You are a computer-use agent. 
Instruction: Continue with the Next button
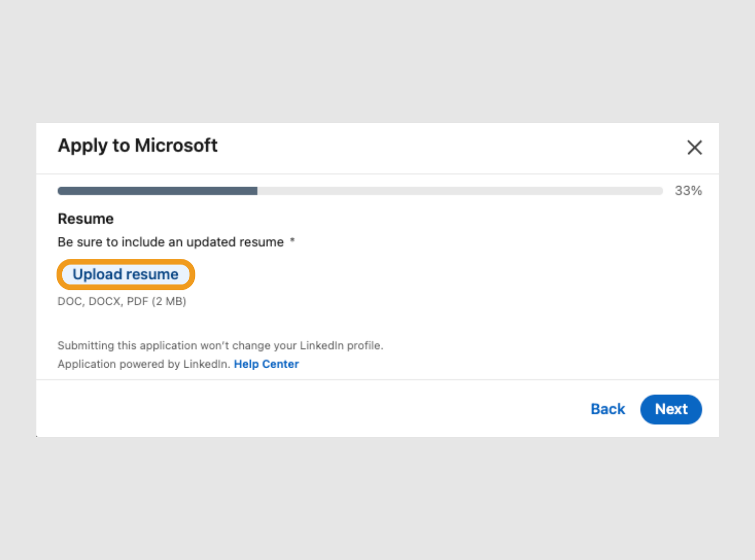(671, 409)
